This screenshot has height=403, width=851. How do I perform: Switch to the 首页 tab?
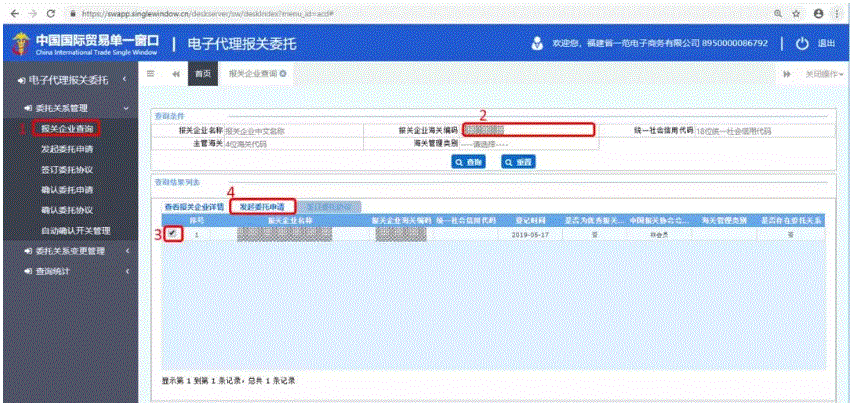point(203,74)
